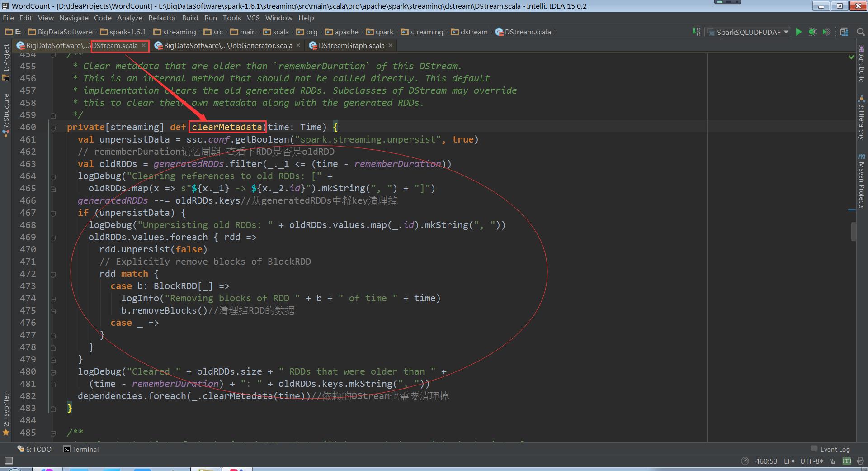Click the cursor position 460:53 indicator
Viewport: 868px width, 471px height.
pyautogui.click(x=766, y=461)
